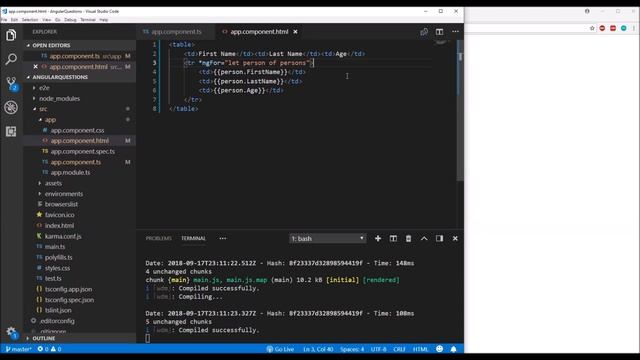Maximize terminal panel with up chevron

point(424,238)
